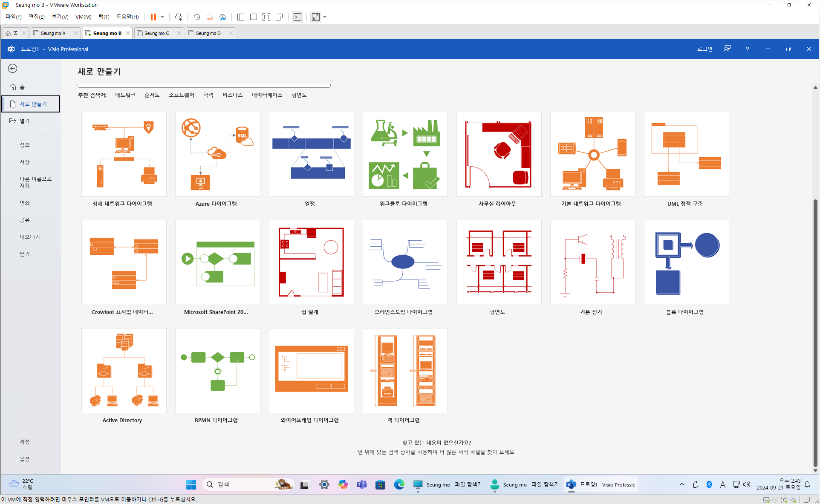820x504 pixels.
Task: Open the Crowfoot 표시법 데이터베이스 template
Action: click(124, 262)
